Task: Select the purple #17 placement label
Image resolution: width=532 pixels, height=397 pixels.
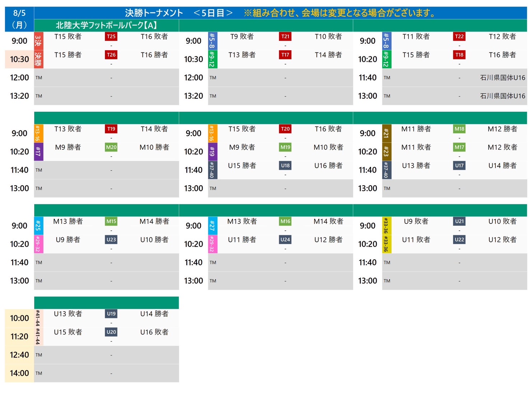Action: pyautogui.click(x=38, y=151)
